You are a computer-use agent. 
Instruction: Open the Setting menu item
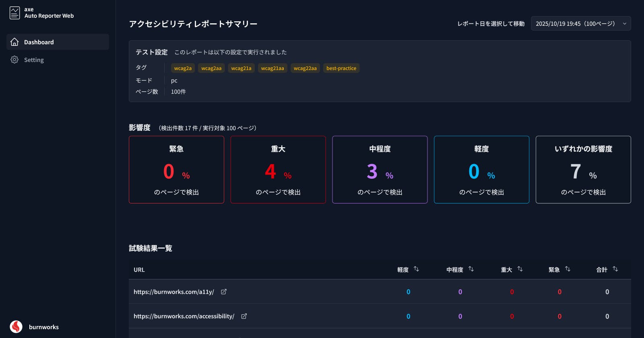coord(34,60)
